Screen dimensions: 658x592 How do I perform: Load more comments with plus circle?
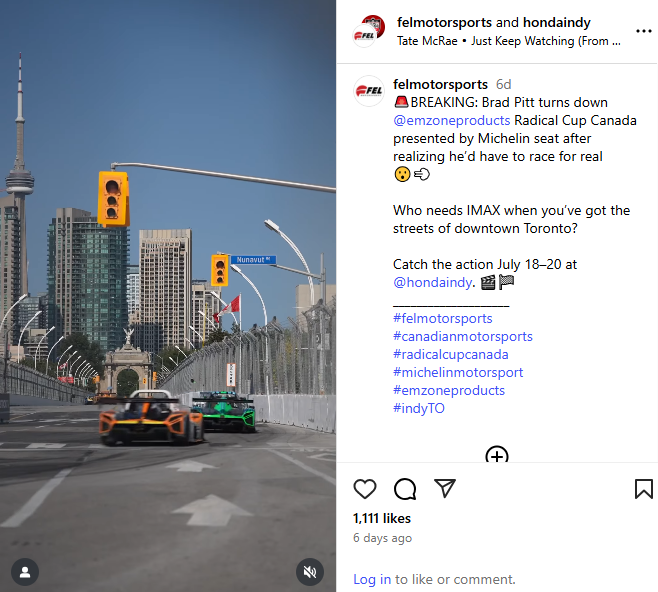(497, 455)
